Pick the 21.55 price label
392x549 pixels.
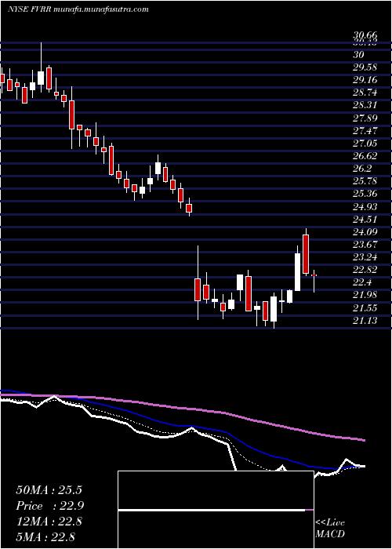tap(365, 308)
